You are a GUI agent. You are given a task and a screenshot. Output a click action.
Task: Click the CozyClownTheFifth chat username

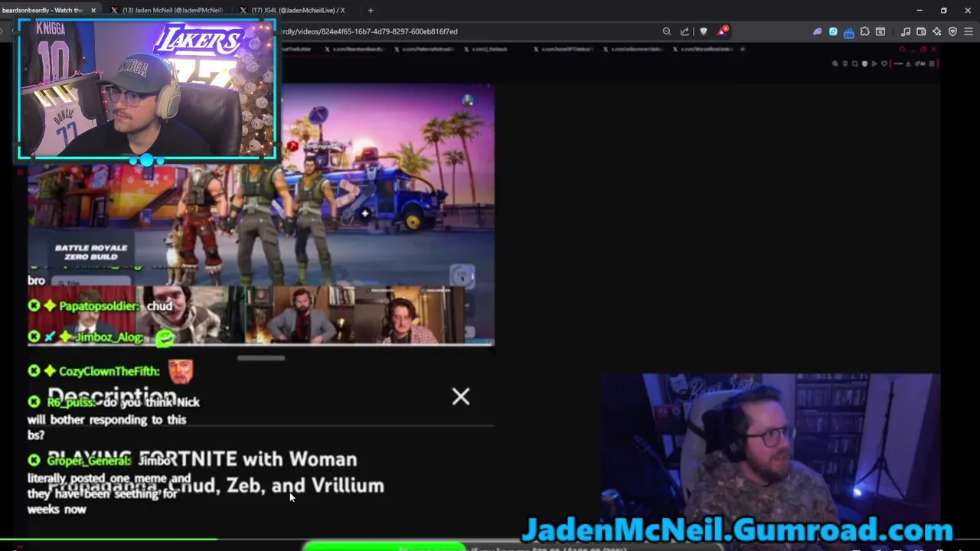[x=109, y=371]
